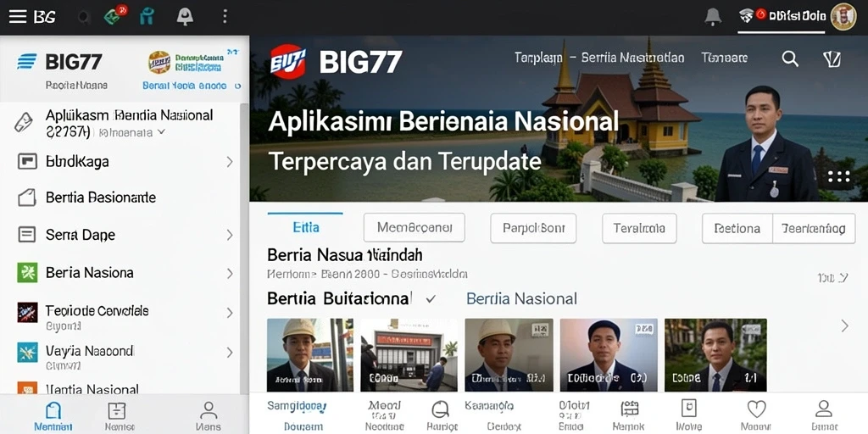Image resolution: width=868 pixels, height=434 pixels.
Task: Click the folder icon beside Bertia Basionarte
Action: pos(27,198)
